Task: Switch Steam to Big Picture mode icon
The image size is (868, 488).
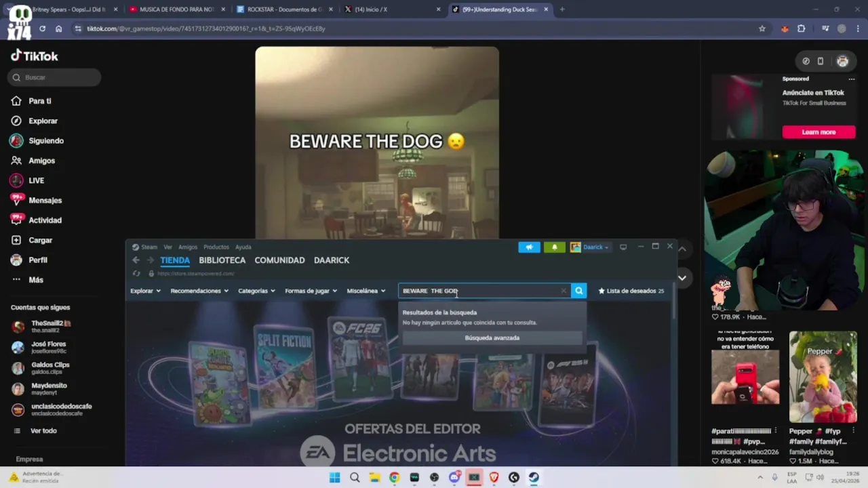Action: pyautogui.click(x=623, y=247)
